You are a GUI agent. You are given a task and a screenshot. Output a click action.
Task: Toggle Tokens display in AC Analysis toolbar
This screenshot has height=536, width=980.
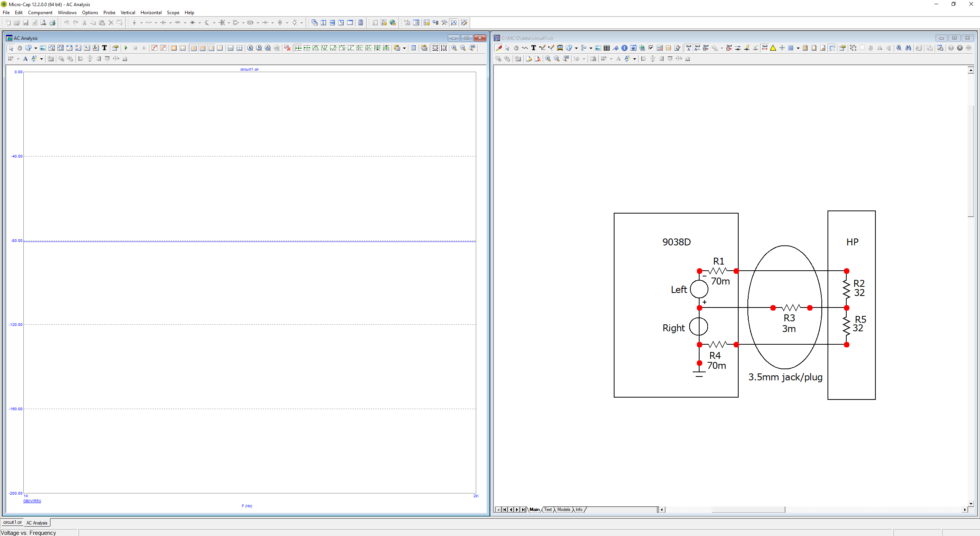click(x=163, y=48)
